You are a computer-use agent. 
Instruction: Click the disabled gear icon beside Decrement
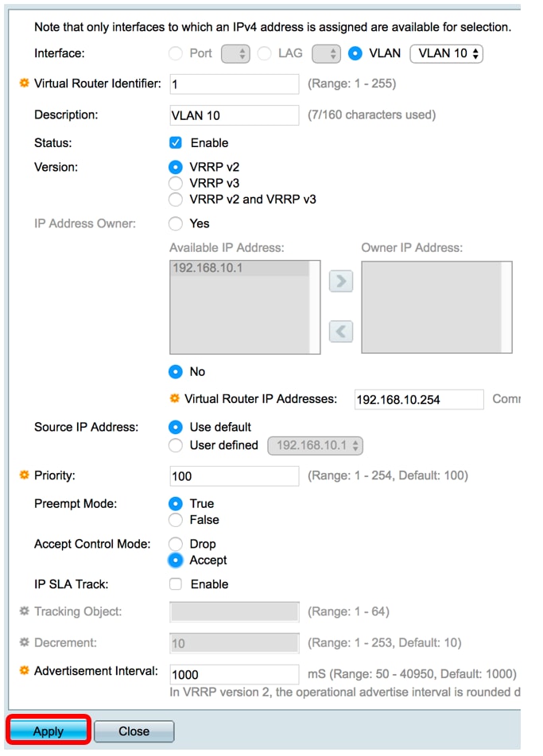tap(23, 642)
